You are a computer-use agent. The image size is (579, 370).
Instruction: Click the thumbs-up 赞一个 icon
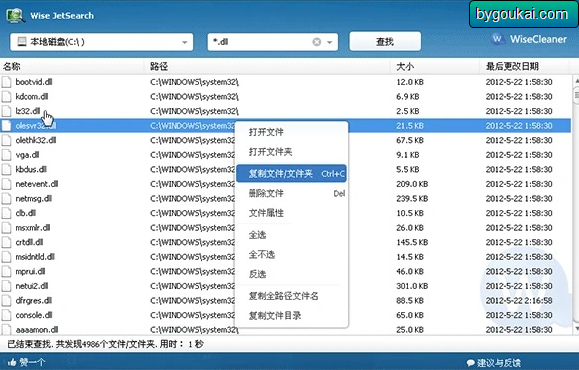click(x=12, y=362)
